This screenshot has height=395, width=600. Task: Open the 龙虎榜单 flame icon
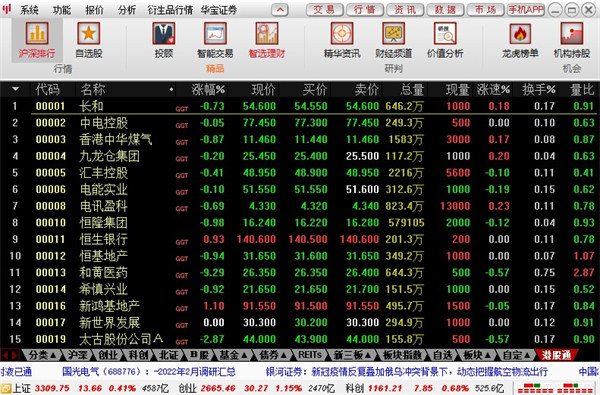[520, 34]
